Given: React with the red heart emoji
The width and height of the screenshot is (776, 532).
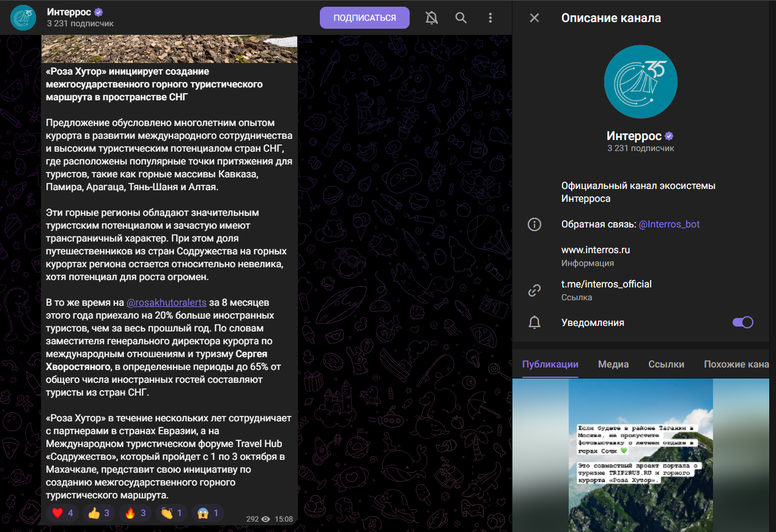Looking at the screenshot, I should pos(62,513).
